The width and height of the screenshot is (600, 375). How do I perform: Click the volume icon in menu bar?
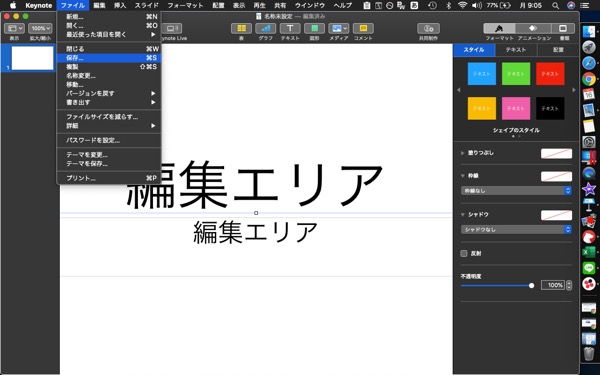tap(477, 5)
